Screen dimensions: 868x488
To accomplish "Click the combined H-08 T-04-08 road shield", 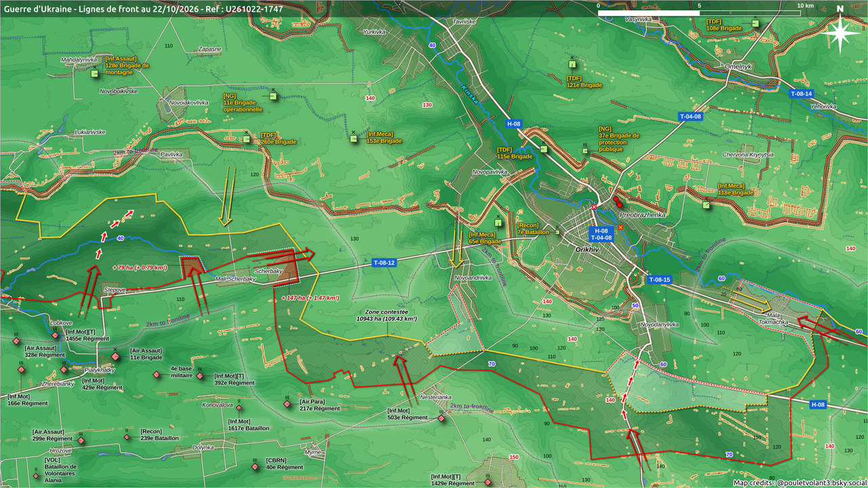I will tap(601, 235).
